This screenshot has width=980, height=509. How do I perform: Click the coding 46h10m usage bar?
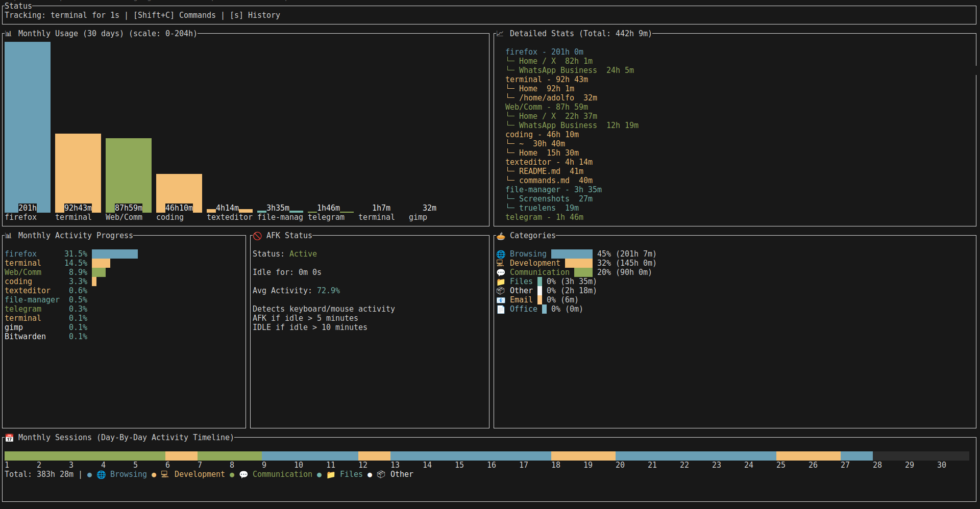(x=179, y=193)
